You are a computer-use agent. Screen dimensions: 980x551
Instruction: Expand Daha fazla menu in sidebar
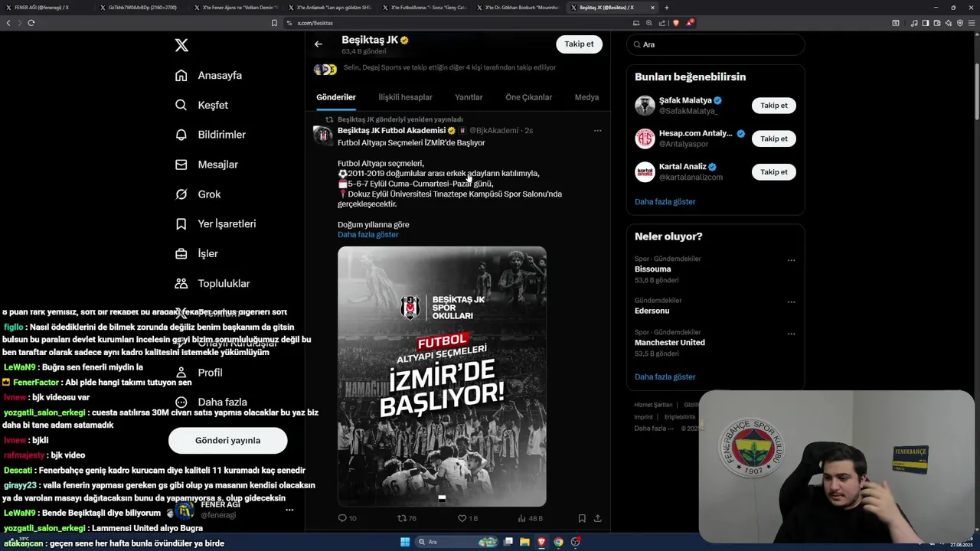click(x=211, y=402)
